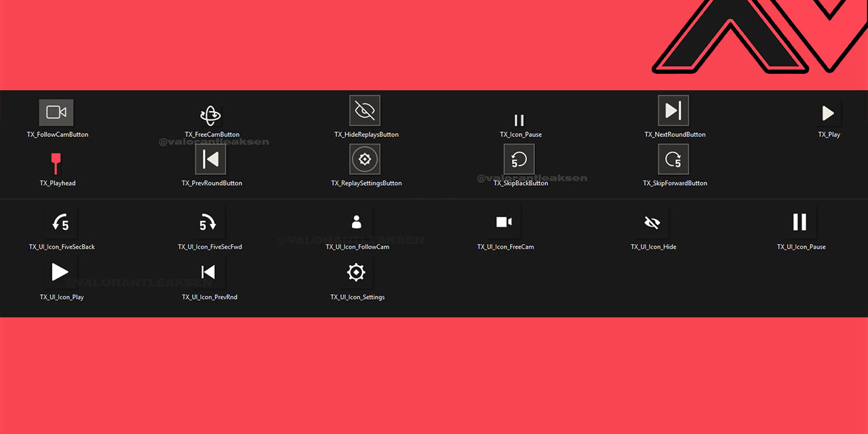Click the TX_UI_Icon_PrevRnd previous icon
Image resolution: width=868 pixels, height=434 pixels.
(208, 272)
